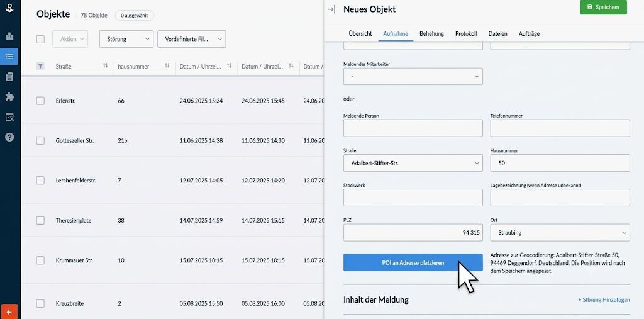Click the 14.07.2025 14:59 date cell
Image resolution: width=644 pixels, height=319 pixels.
pos(201,220)
